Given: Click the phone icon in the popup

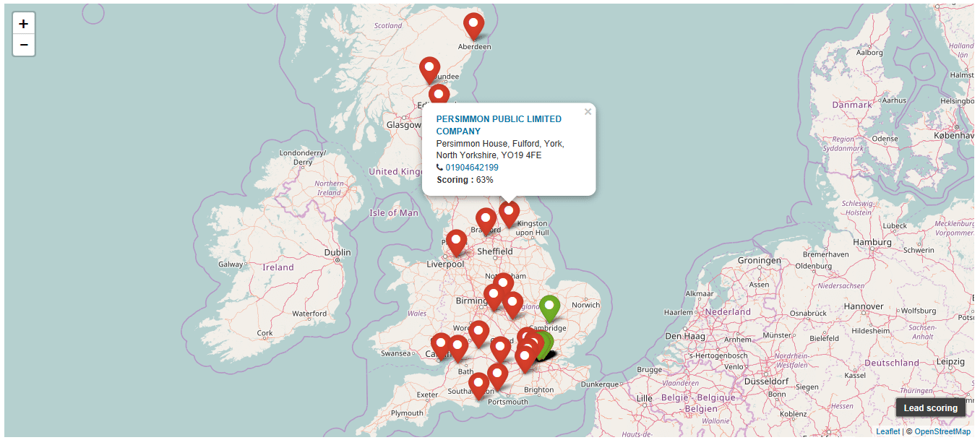Looking at the screenshot, I should pos(440,168).
